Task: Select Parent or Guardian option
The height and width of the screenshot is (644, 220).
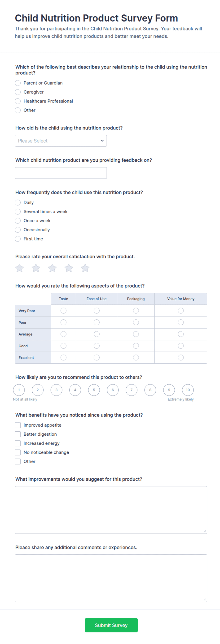Action: click(18, 83)
